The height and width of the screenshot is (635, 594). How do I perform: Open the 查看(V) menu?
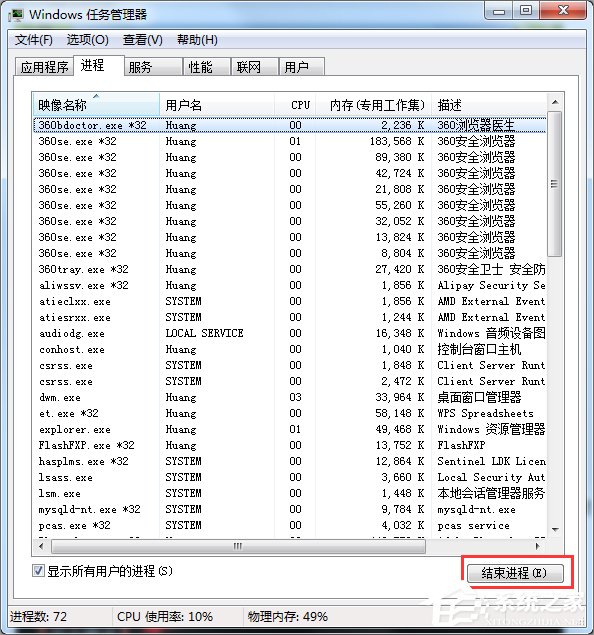143,40
